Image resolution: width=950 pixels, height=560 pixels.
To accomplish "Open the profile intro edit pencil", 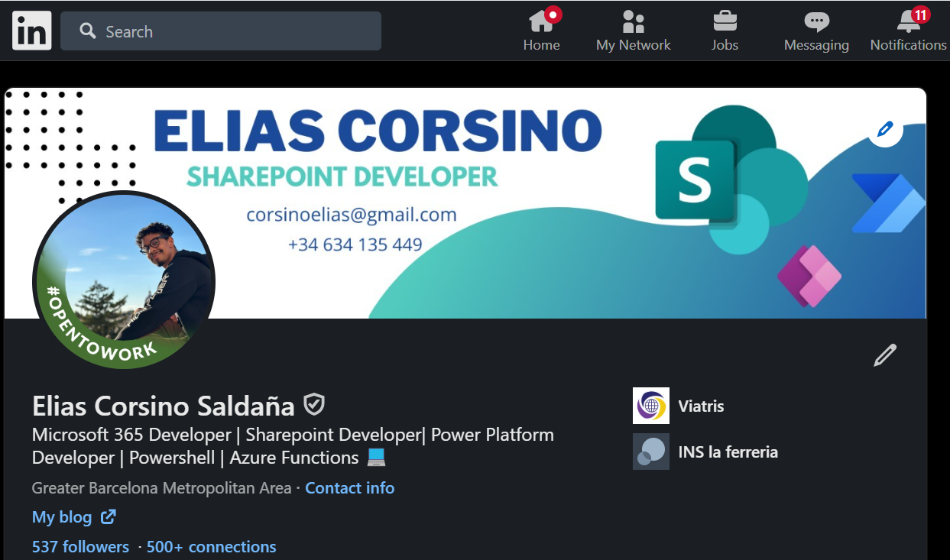I will (x=884, y=354).
